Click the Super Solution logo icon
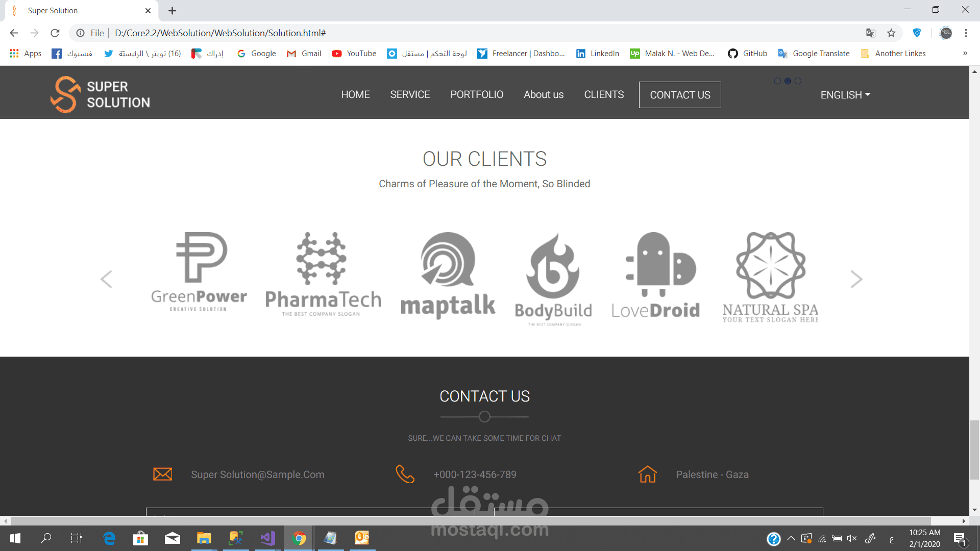Viewport: 980px width, 551px height. [x=65, y=94]
